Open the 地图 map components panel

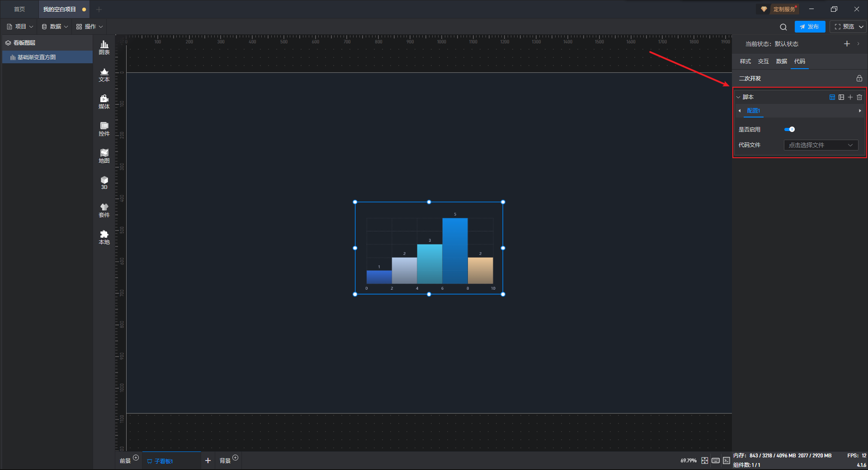pyautogui.click(x=104, y=156)
